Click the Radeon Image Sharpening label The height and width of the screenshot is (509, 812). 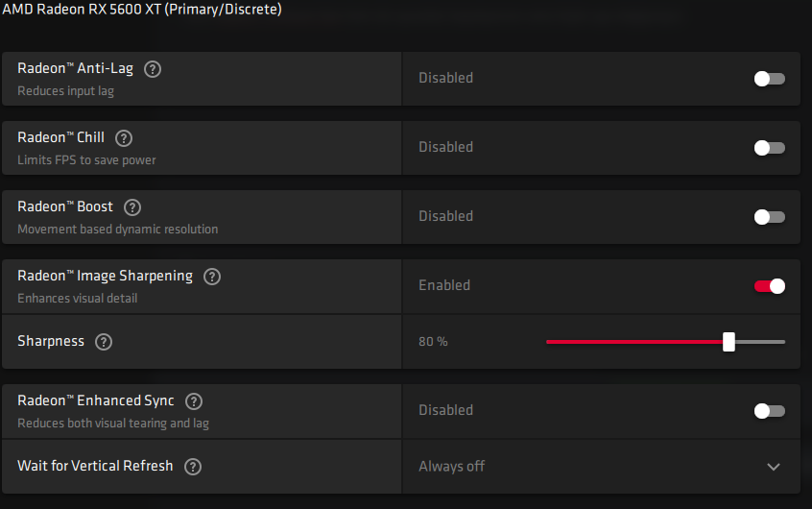[105, 276]
